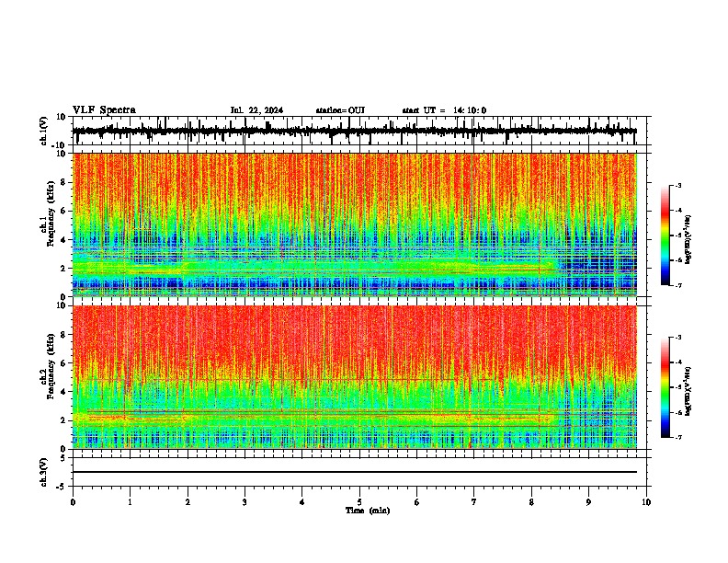728x563 pixels.
Task: Click the ch.1 "Frequency (kHz)" axis label
Action: point(51,213)
